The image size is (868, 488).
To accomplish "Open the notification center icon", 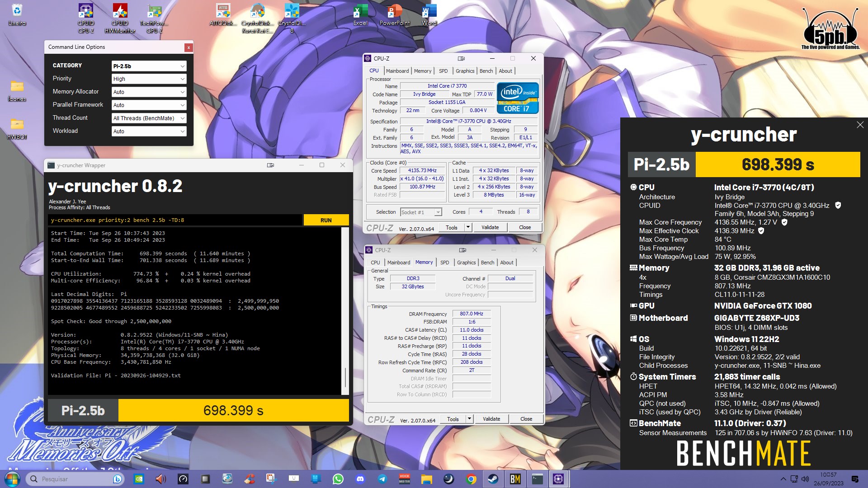I will click(855, 479).
